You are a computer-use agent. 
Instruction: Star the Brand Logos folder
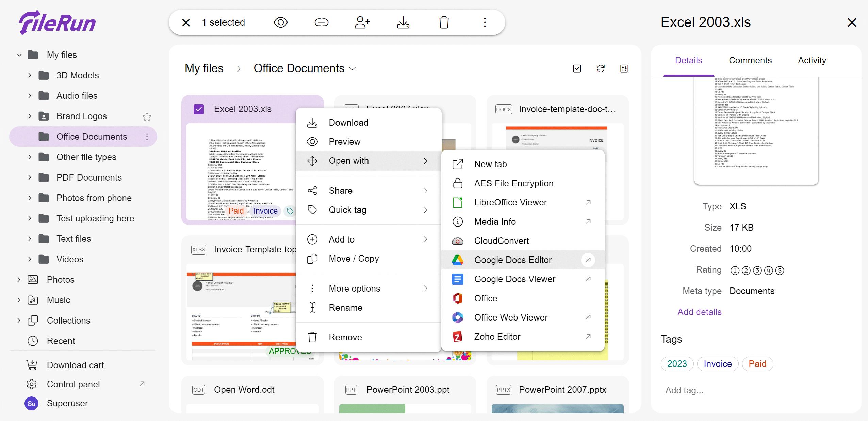[x=147, y=117]
